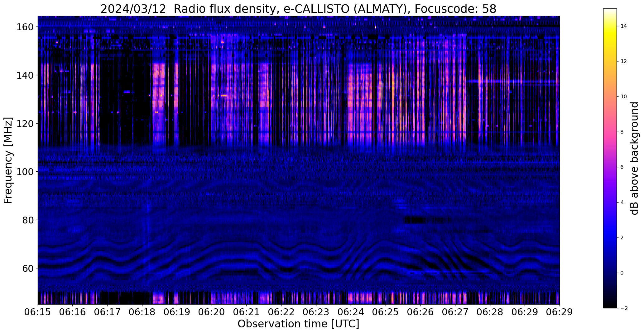Click the 06:25 time tick label
644x333 pixels.
click(x=386, y=312)
